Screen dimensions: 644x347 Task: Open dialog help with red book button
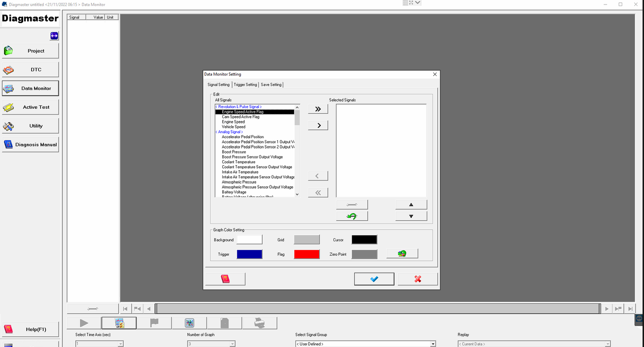(x=226, y=279)
